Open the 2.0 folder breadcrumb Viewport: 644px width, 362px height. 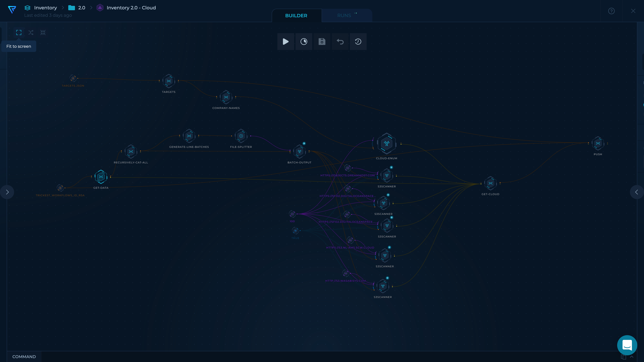point(81,8)
